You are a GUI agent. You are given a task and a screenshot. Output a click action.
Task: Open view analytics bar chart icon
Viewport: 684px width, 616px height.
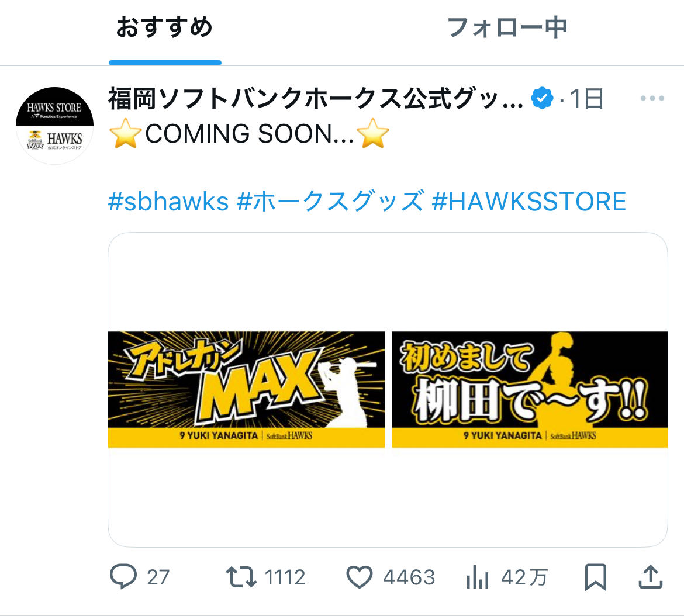(477, 577)
